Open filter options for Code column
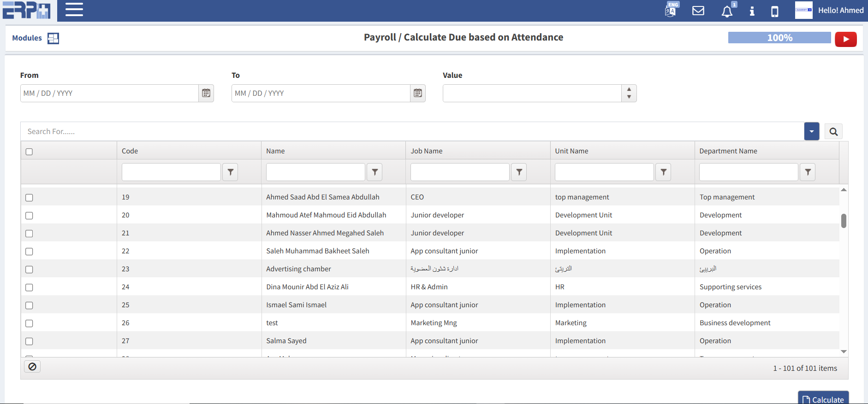868x404 pixels. click(230, 172)
